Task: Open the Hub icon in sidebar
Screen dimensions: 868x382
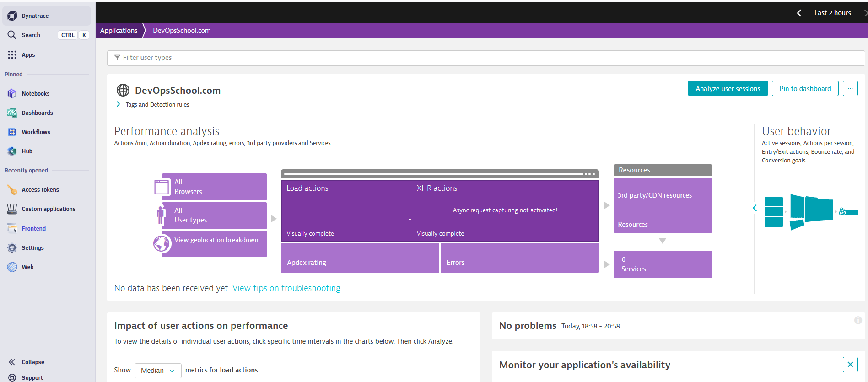Action: tap(12, 151)
